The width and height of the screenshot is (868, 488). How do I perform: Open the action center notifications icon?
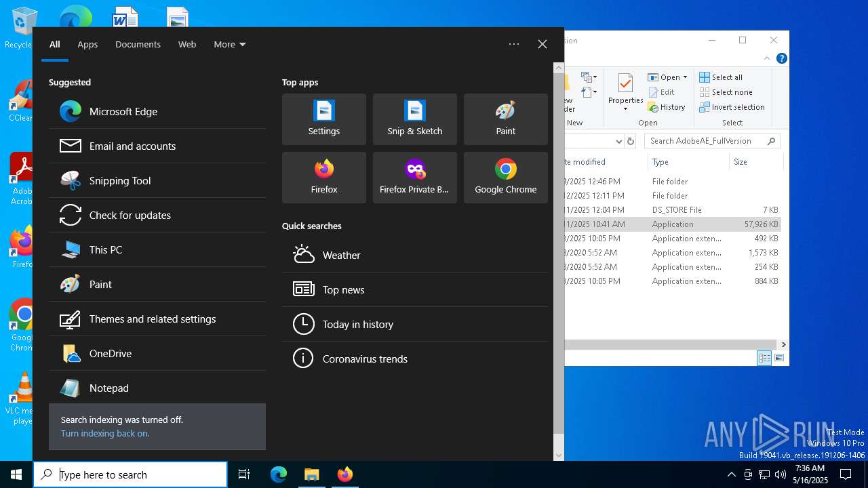(x=846, y=474)
